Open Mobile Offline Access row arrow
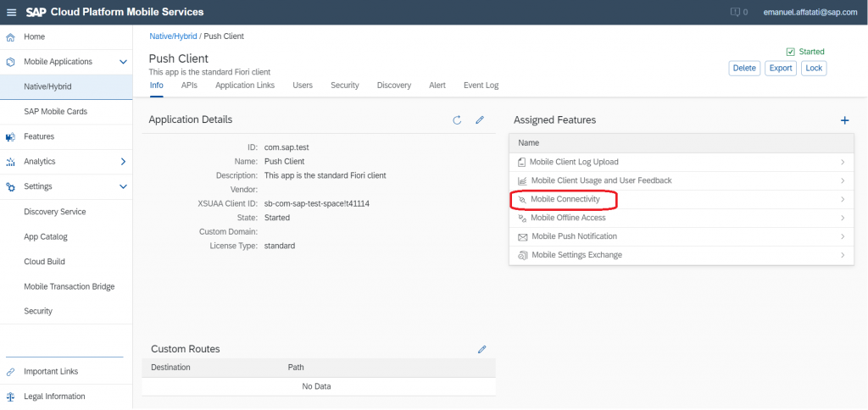The image size is (868, 410). (843, 218)
